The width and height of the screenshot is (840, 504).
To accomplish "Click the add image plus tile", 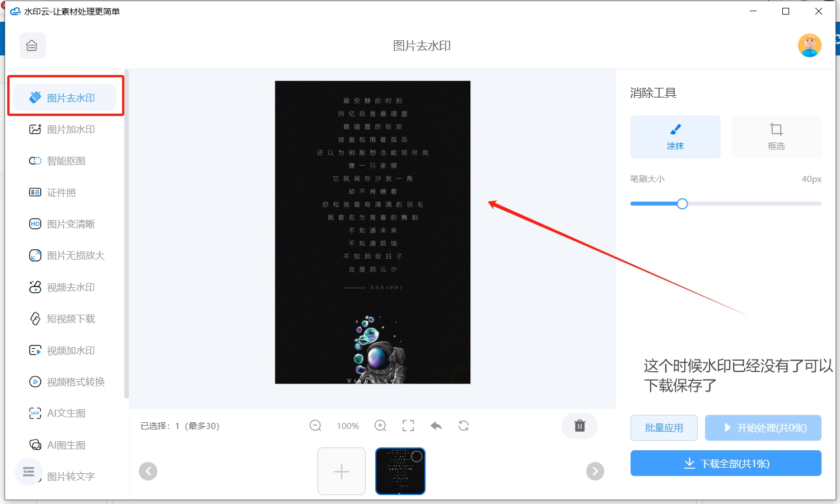I will (342, 472).
